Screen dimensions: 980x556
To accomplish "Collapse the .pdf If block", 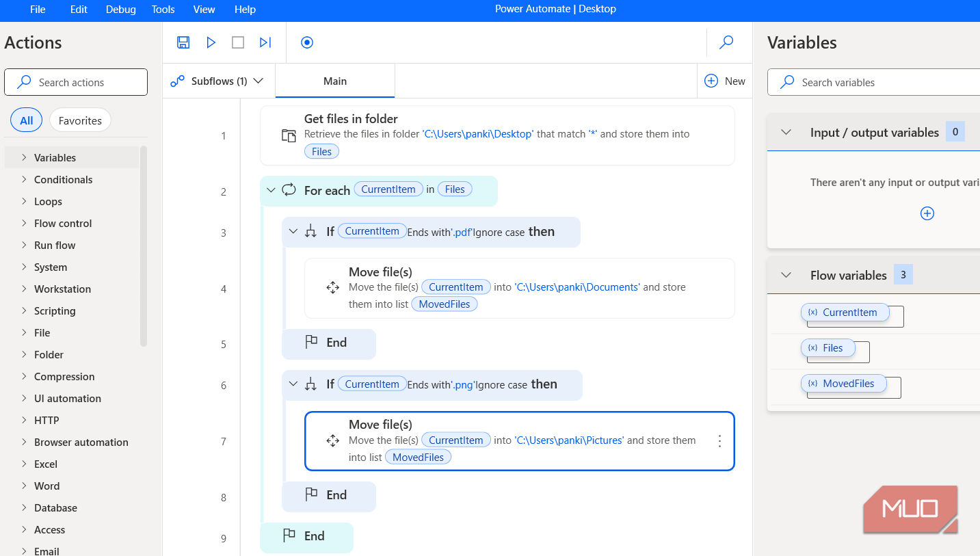I will pos(293,232).
